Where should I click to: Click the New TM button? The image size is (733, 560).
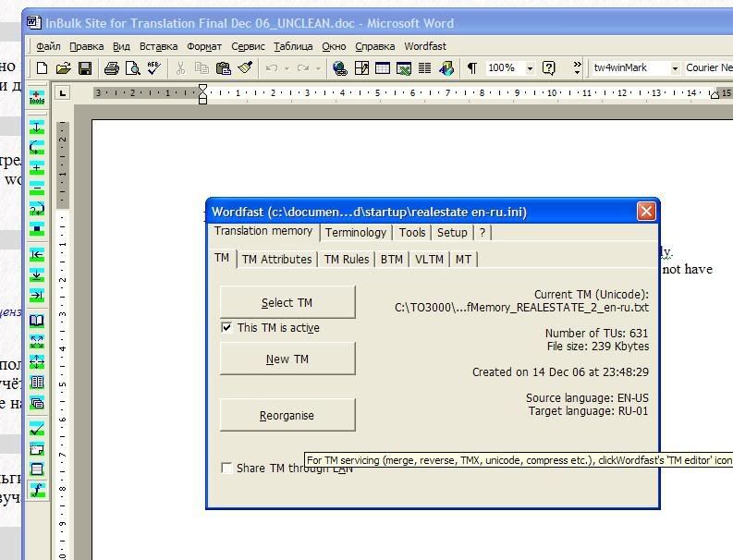[x=287, y=359]
